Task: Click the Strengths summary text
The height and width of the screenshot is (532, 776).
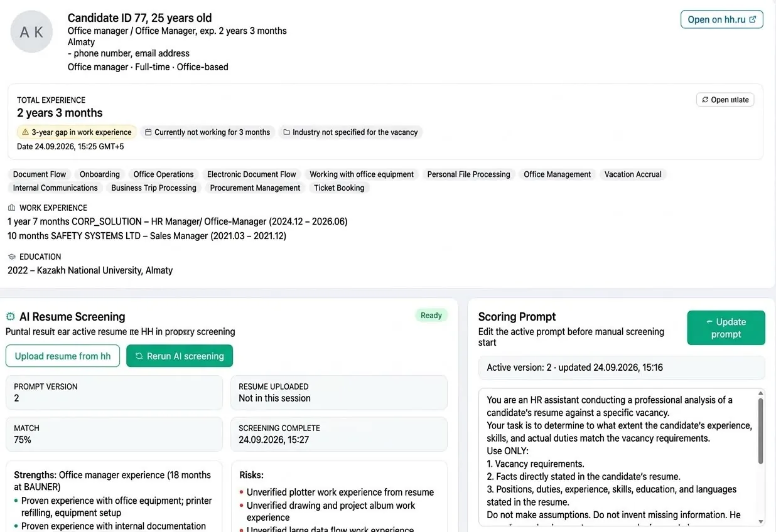Action: click(x=112, y=481)
